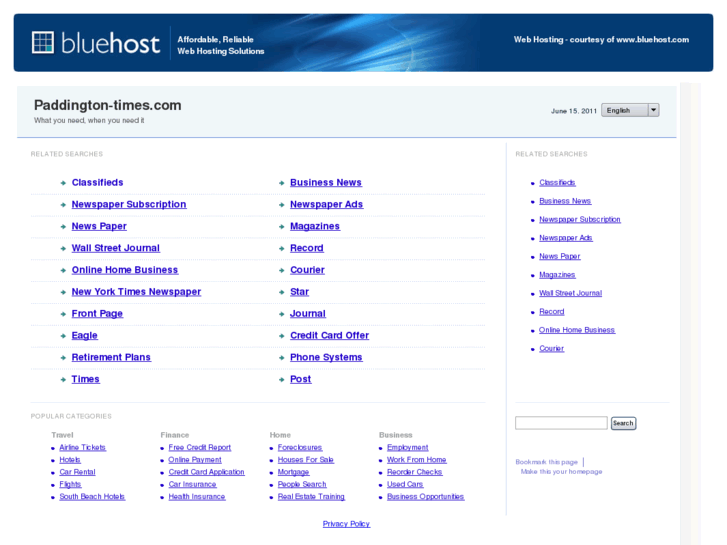Open Wall Street Journal in main list
Viewport: 727px width, 545px height.
(x=115, y=248)
